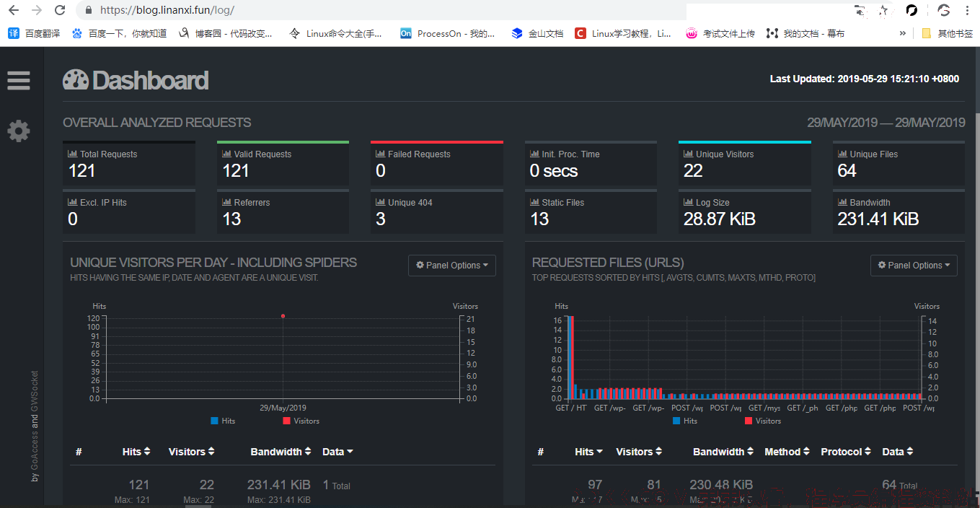This screenshot has width=980, height=508.
Task: Click Hits legend in visitors chart
Action: point(223,421)
